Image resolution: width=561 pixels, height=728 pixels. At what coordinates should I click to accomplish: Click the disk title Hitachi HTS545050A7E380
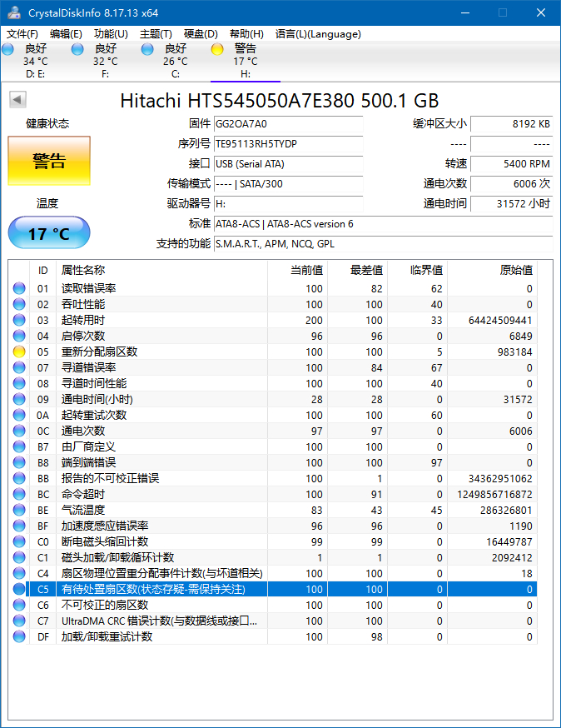pos(280,101)
